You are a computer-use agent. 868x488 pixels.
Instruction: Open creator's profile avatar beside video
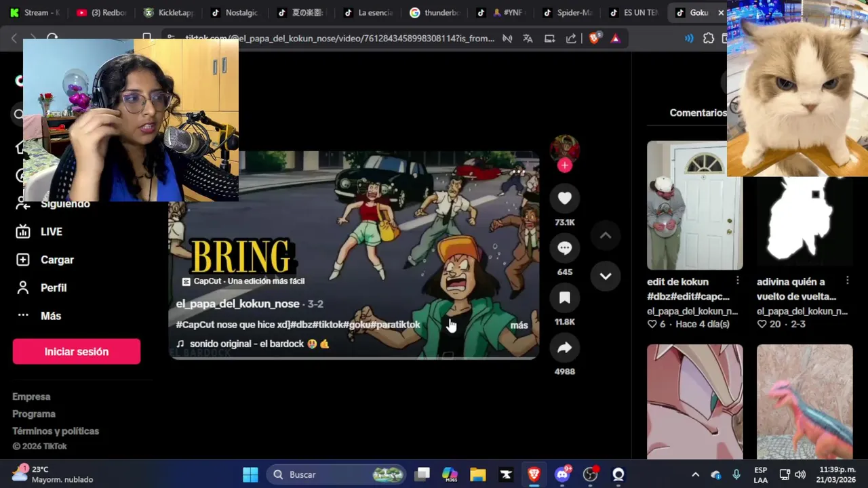click(x=564, y=148)
